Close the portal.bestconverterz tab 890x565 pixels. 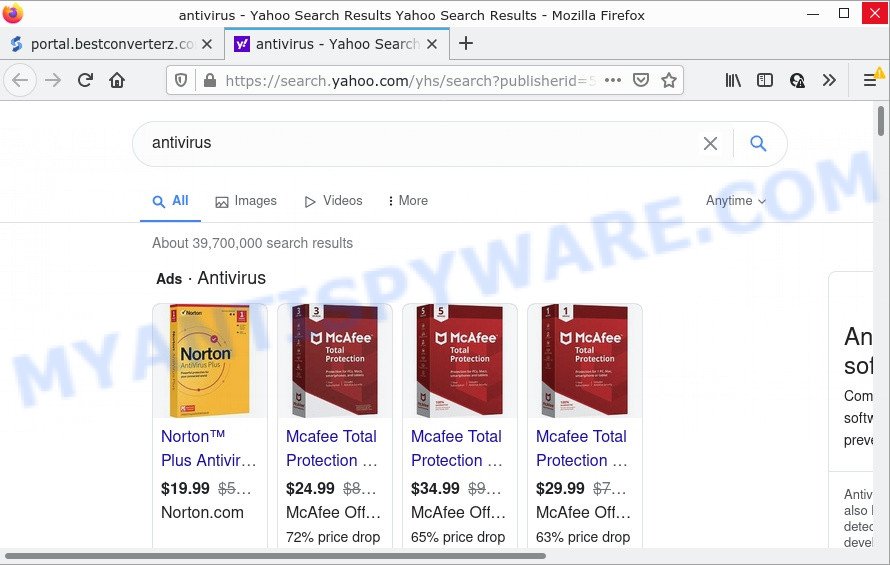coord(207,44)
